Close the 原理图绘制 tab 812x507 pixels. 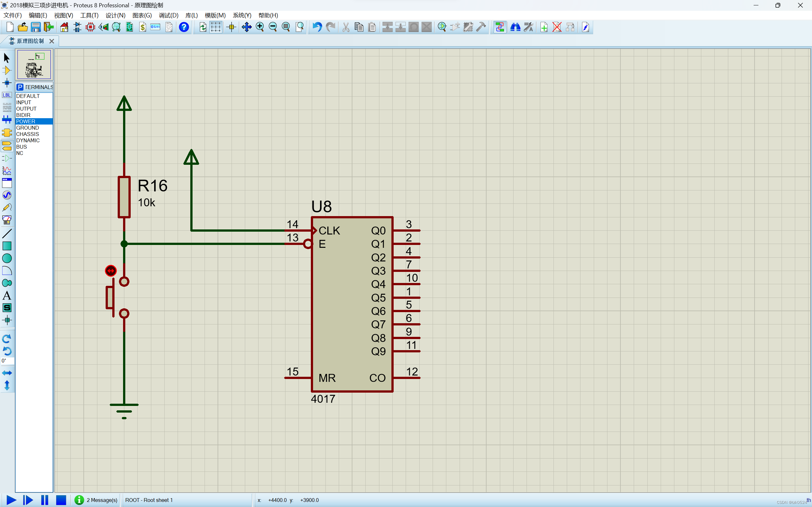(x=52, y=41)
